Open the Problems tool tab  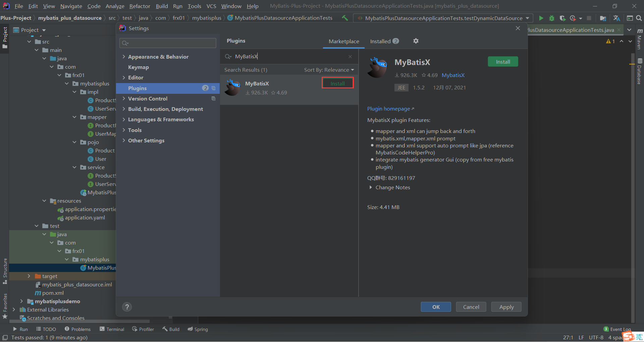click(77, 329)
